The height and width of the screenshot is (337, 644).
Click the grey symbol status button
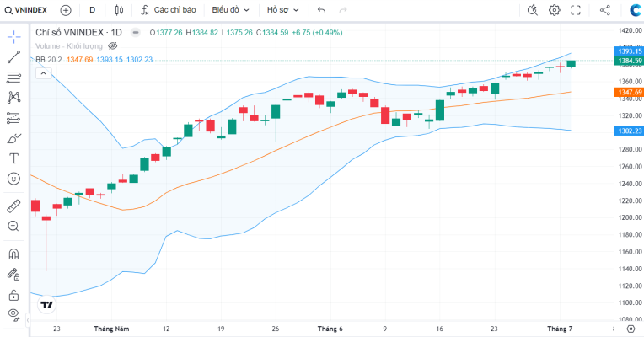(x=136, y=32)
